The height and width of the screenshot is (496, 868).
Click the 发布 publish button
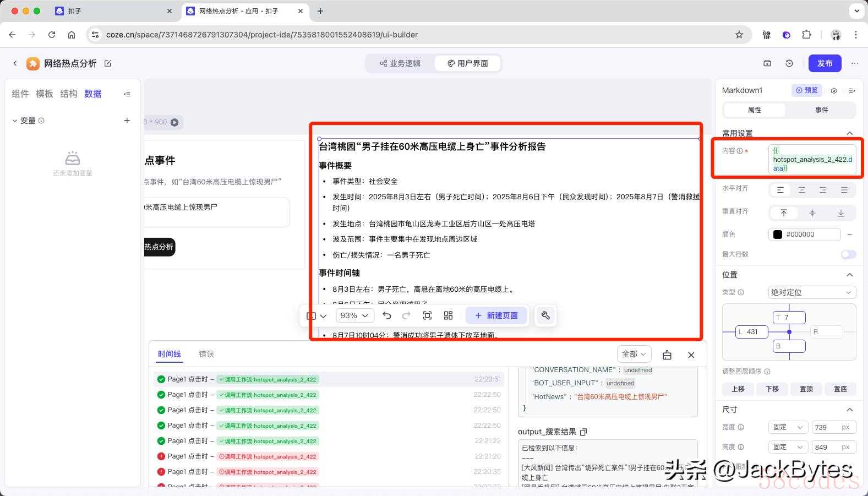click(x=825, y=63)
